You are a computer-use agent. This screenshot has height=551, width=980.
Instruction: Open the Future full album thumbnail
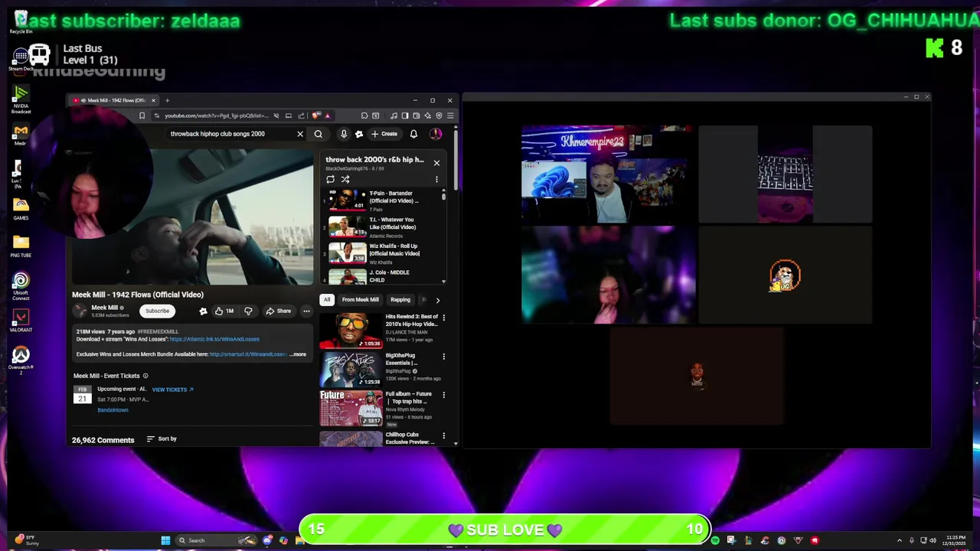click(351, 408)
